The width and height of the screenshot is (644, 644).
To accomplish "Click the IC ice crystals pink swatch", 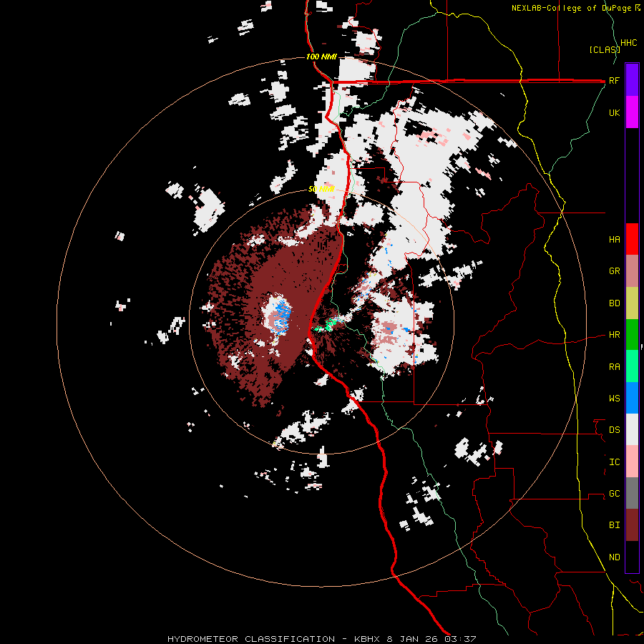I will [632, 462].
